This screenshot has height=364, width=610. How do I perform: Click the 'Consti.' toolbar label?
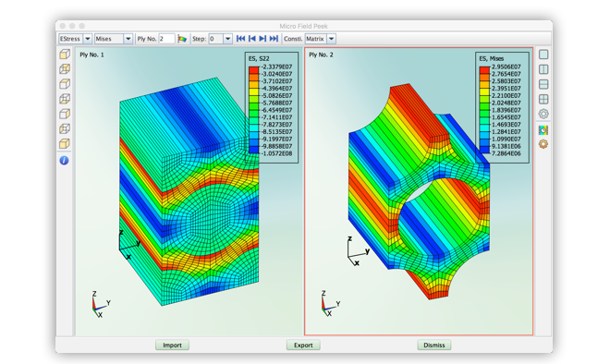click(293, 39)
